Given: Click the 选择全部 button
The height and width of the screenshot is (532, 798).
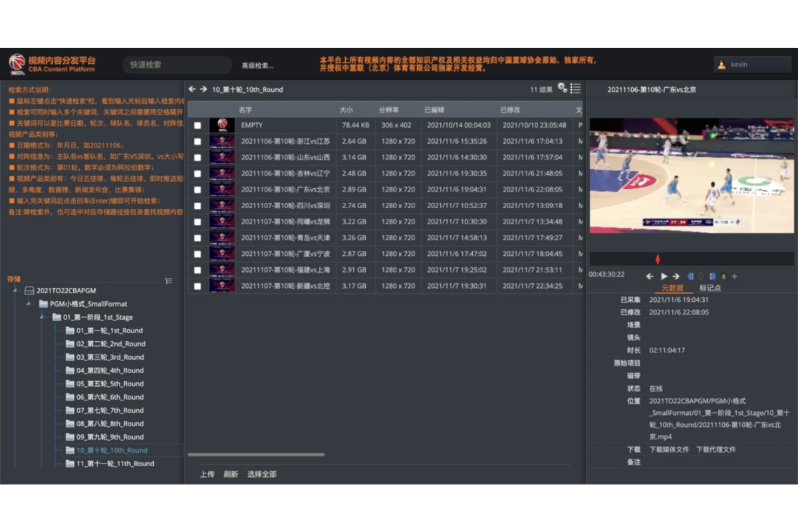Looking at the screenshot, I should tap(261, 474).
